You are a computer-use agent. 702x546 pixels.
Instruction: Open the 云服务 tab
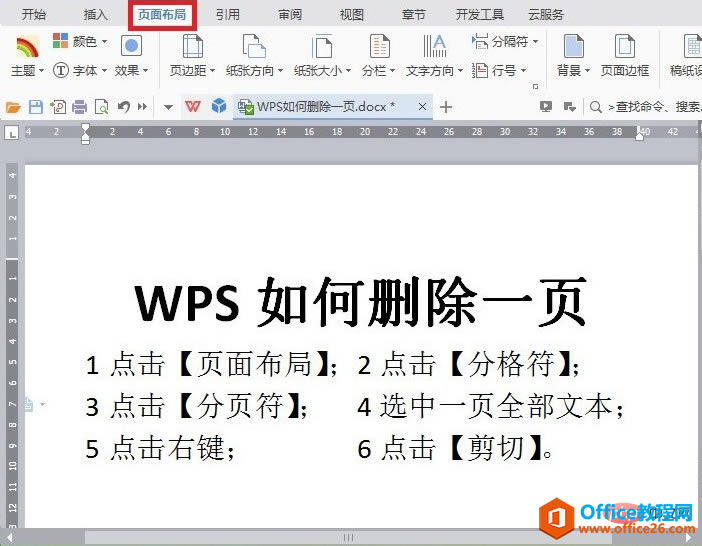pos(546,14)
